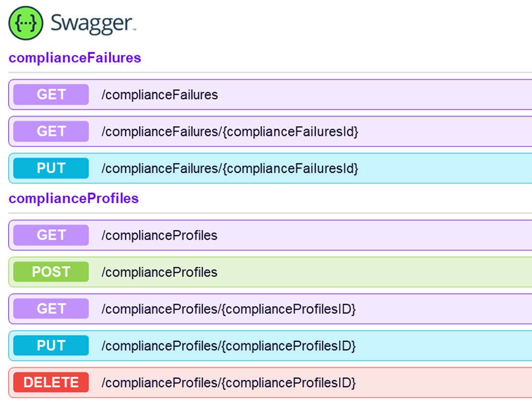The height and width of the screenshot is (406, 532).
Task: Collapse the complianceFailures tag section
Action: pyautogui.click(x=74, y=57)
